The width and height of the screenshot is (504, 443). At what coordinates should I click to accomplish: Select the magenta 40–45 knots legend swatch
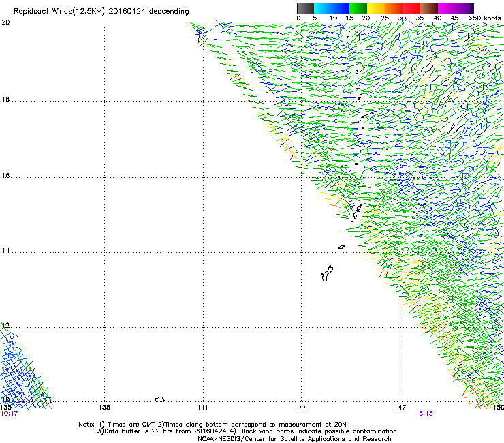(447, 8)
